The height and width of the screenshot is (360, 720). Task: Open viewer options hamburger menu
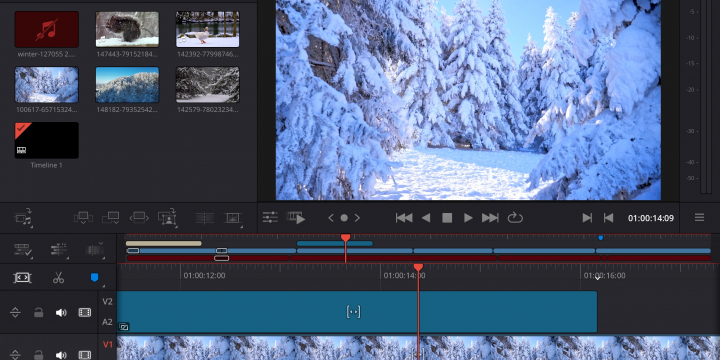coord(699,217)
